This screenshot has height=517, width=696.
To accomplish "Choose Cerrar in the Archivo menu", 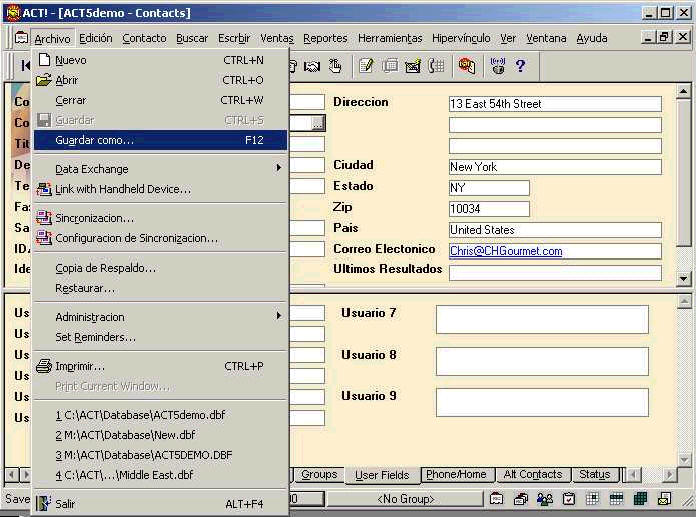I will coord(161,100).
